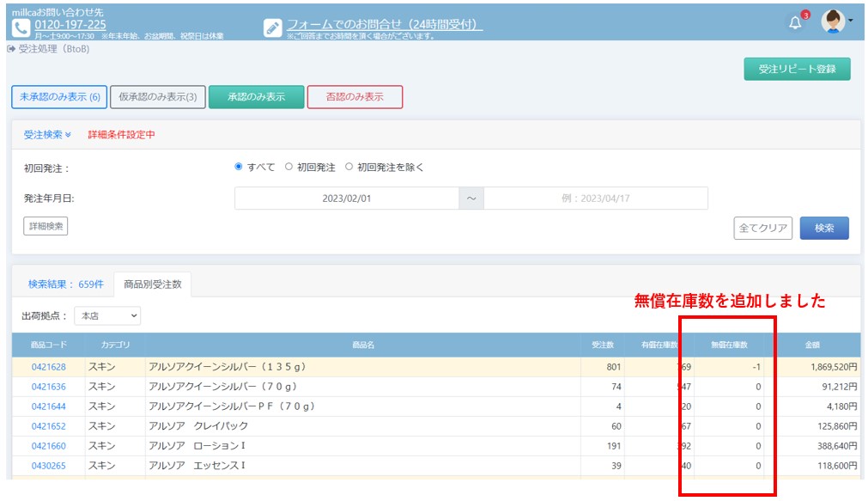The height and width of the screenshot is (501, 868).
Task: Show 未承認のみ表示 orders filter
Action: 60,97
